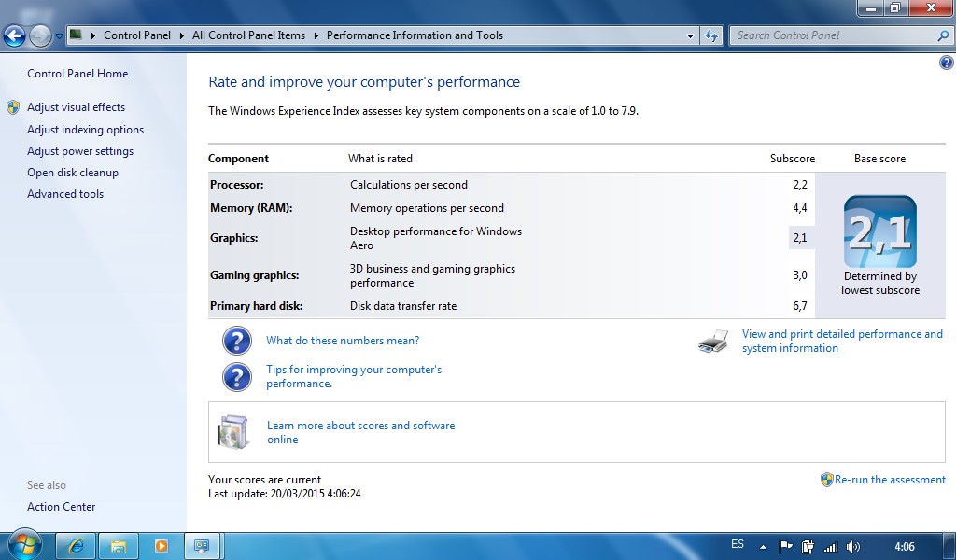The image size is (956, 560).
Task: Open Control Panel Home
Action: tap(77, 73)
